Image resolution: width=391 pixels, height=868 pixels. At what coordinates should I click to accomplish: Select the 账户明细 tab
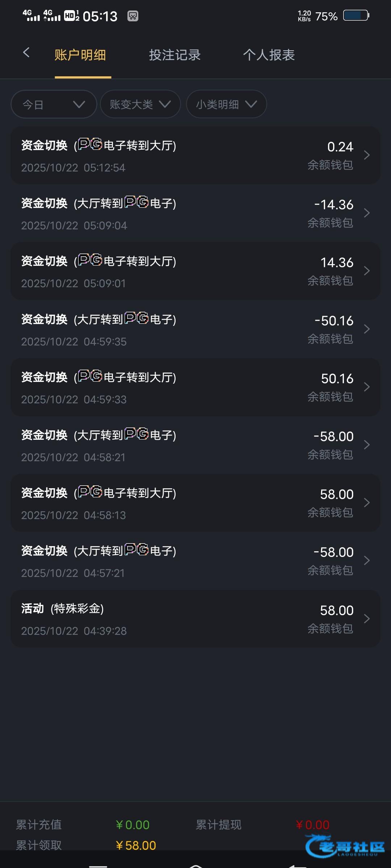[80, 55]
